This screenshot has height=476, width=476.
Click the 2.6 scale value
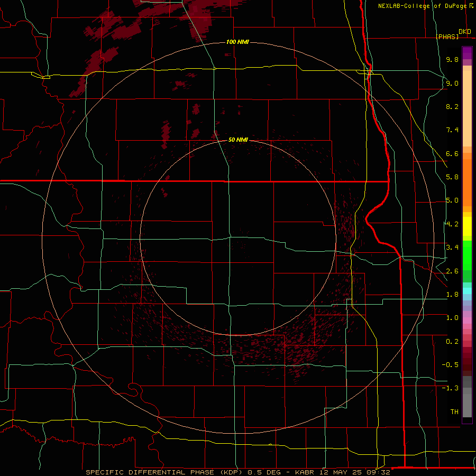pos(452,271)
